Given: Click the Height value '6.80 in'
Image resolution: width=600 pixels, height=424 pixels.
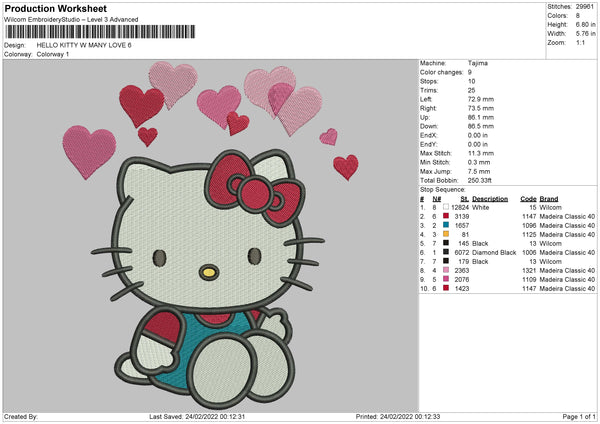Looking at the screenshot, I should click(x=585, y=24).
